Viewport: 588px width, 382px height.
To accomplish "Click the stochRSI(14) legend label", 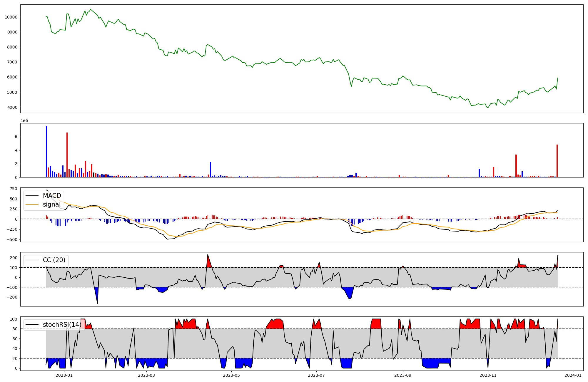I will tap(62, 324).
